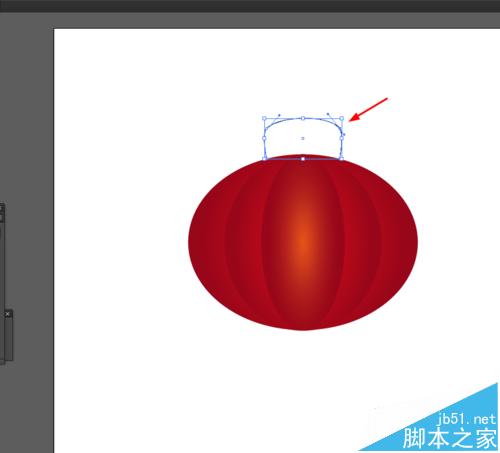This screenshot has height=453, width=500.
Task: Click the left-middle anchor point of selected path
Action: pyautogui.click(x=264, y=138)
